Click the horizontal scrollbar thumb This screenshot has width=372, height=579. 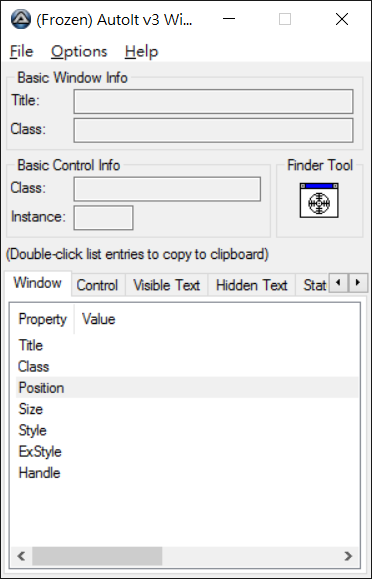pos(97,556)
